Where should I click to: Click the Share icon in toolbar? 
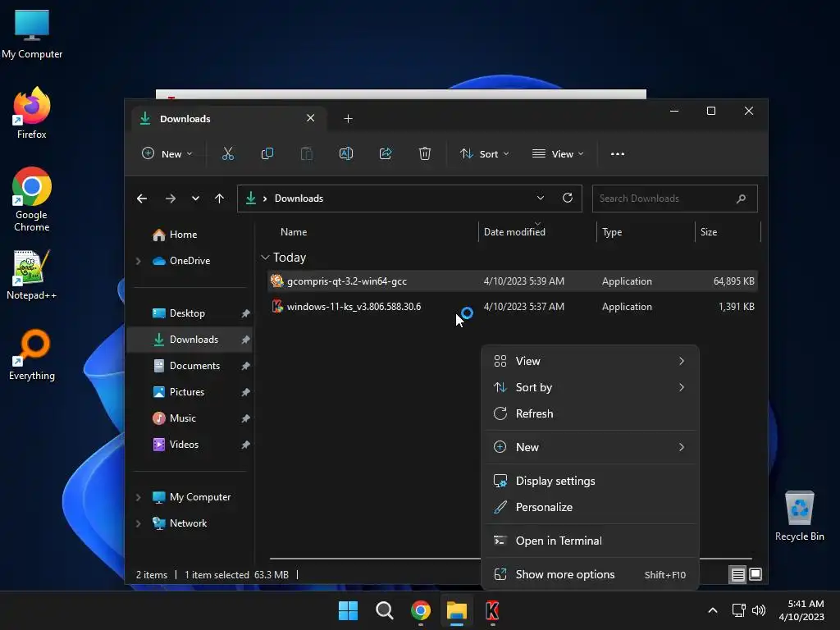(x=386, y=153)
